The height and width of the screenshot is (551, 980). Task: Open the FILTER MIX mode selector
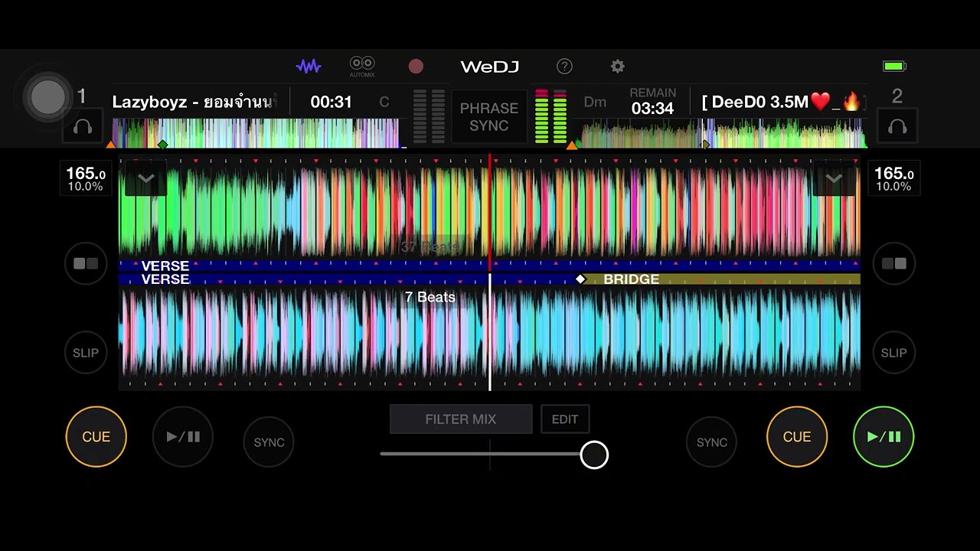(461, 419)
